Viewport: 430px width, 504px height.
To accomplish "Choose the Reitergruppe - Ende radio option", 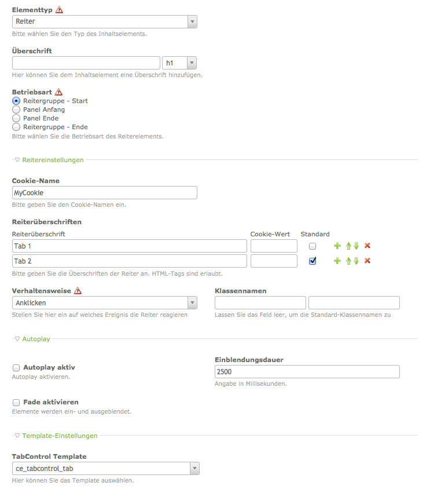I will pyautogui.click(x=16, y=127).
